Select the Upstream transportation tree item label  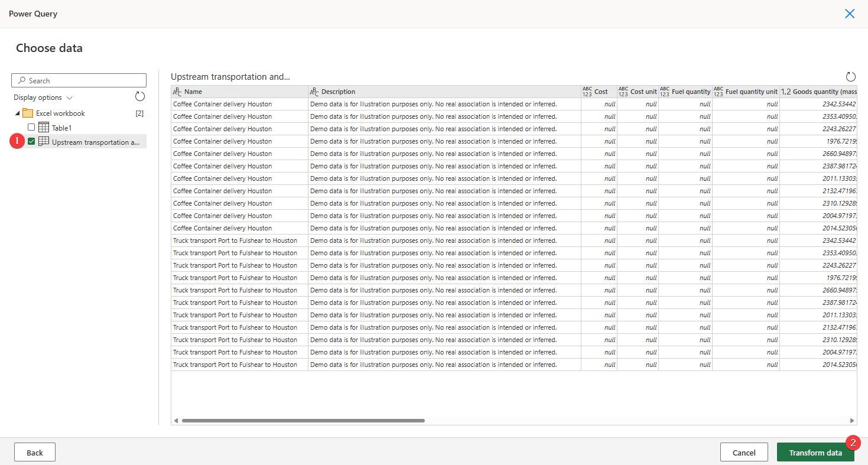click(96, 142)
